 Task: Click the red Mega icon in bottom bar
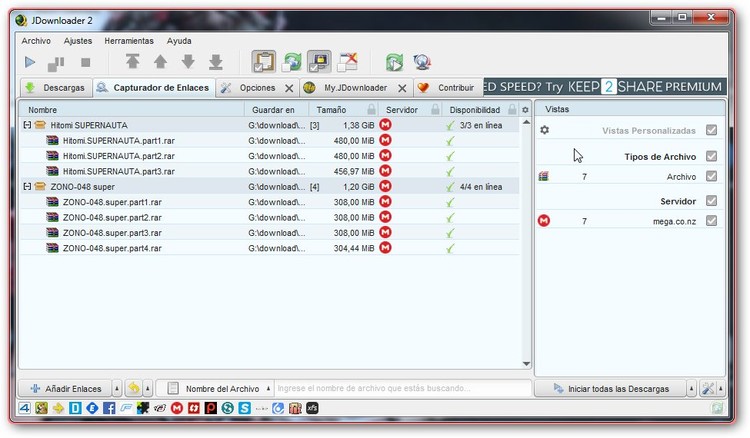pyautogui.click(x=177, y=408)
